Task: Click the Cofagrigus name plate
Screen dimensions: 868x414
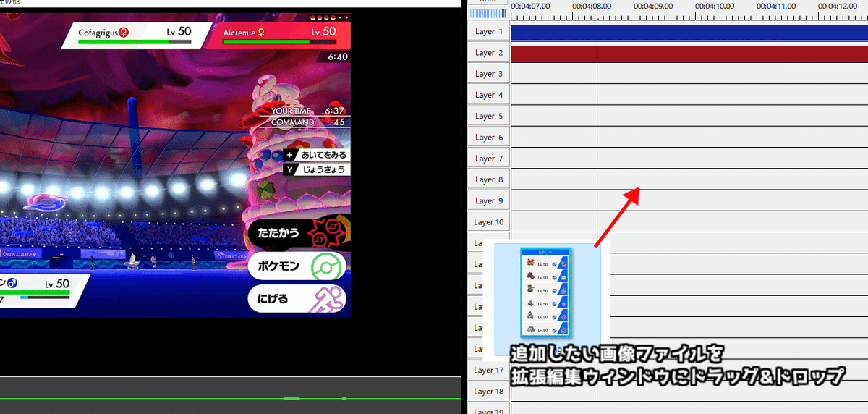Action: click(x=136, y=35)
